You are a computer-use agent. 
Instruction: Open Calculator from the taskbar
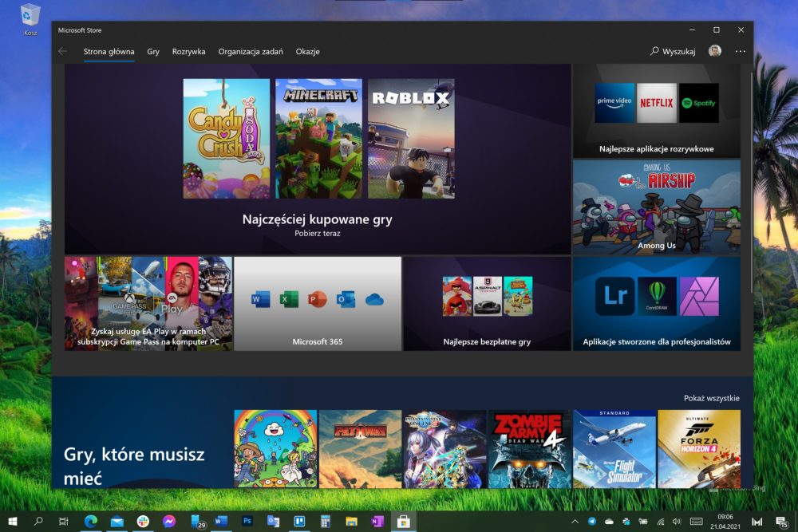tap(326, 522)
